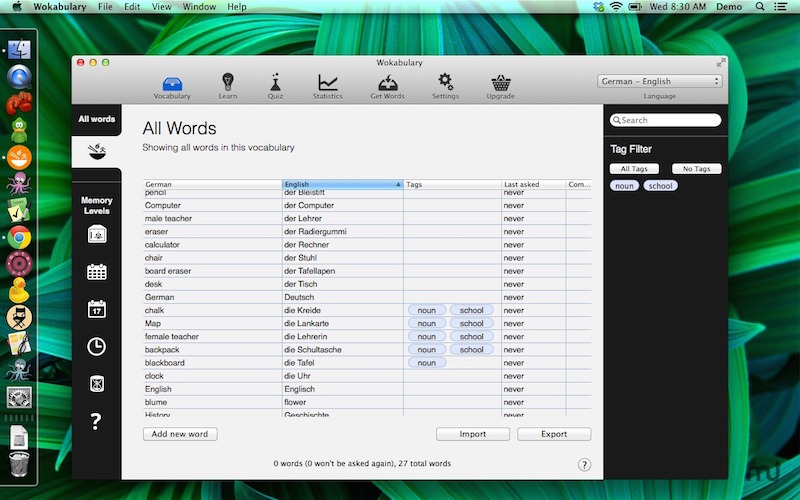This screenshot has width=800, height=500.
Task: Filter by the noun tag in Tag Filter
Action: [624, 186]
